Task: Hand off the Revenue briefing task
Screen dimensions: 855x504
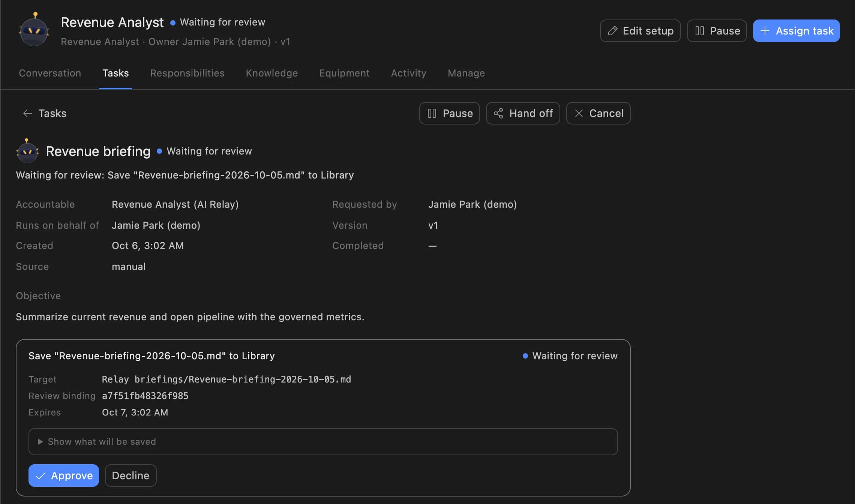Action: pos(523,113)
